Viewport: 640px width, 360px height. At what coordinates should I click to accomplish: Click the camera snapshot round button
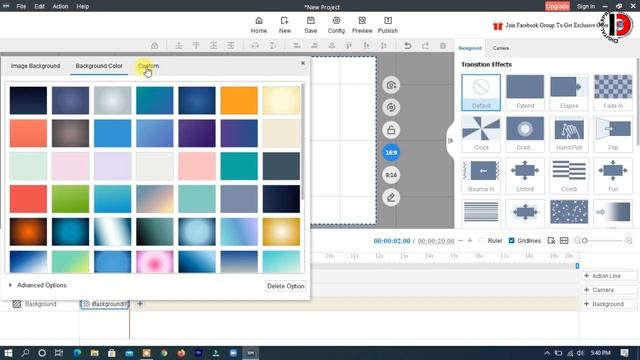391,85
